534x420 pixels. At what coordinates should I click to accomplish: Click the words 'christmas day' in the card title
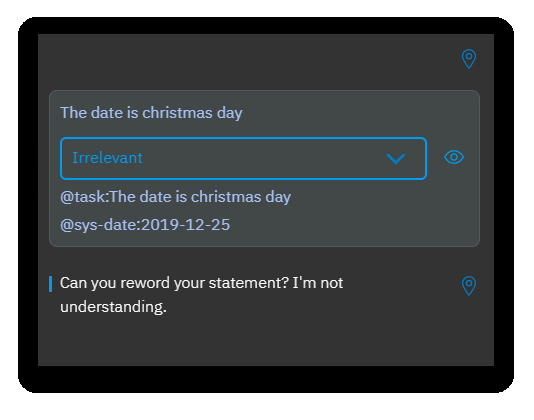click(x=192, y=113)
